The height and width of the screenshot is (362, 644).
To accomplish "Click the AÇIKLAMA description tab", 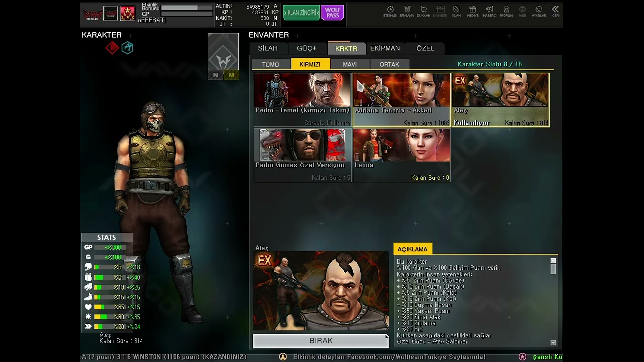I will [413, 249].
